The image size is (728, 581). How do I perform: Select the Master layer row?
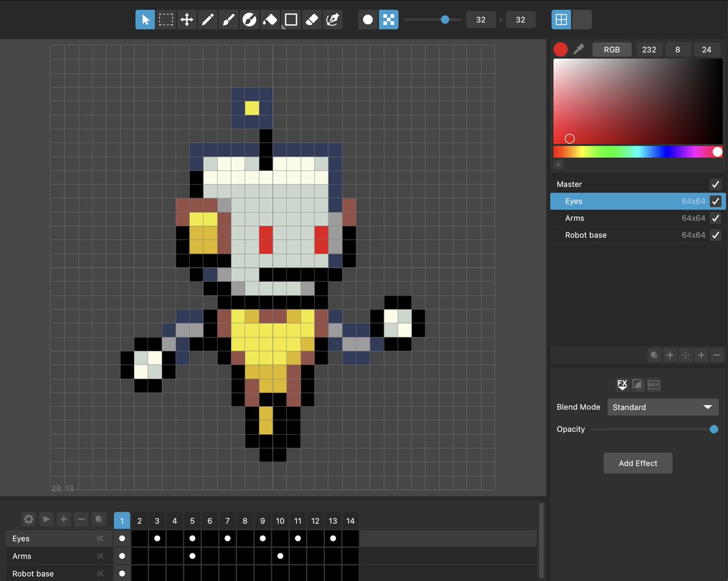tap(638, 184)
